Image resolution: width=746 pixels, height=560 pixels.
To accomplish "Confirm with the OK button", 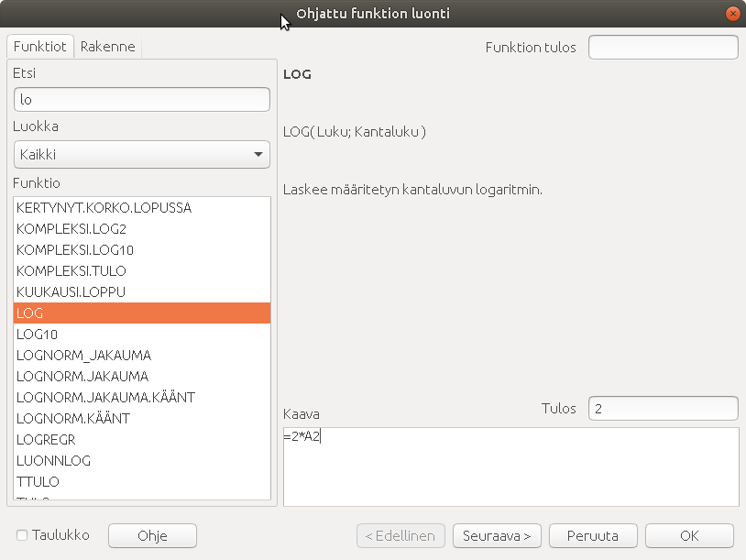I will tap(689, 535).
